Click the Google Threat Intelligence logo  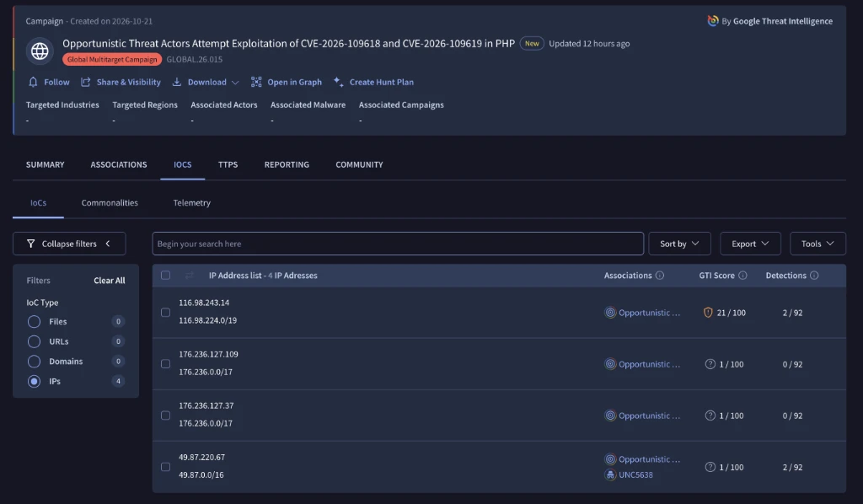pyautogui.click(x=713, y=21)
